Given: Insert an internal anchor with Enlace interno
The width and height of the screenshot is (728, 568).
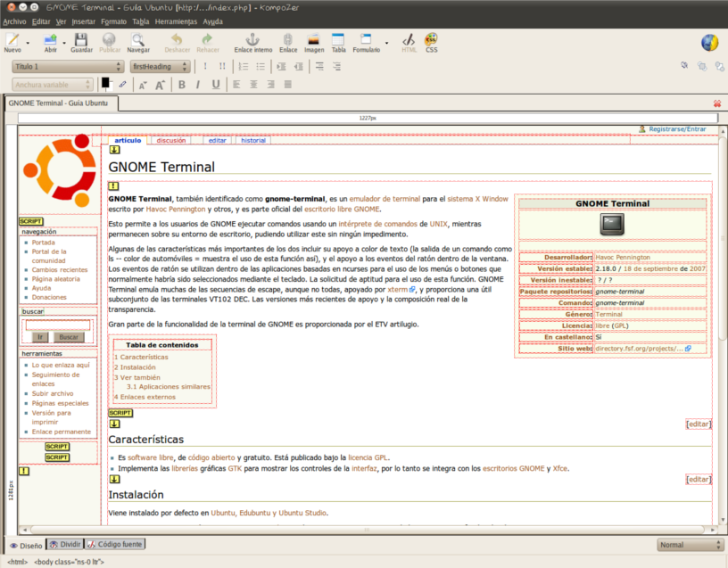Looking at the screenshot, I should point(252,42).
